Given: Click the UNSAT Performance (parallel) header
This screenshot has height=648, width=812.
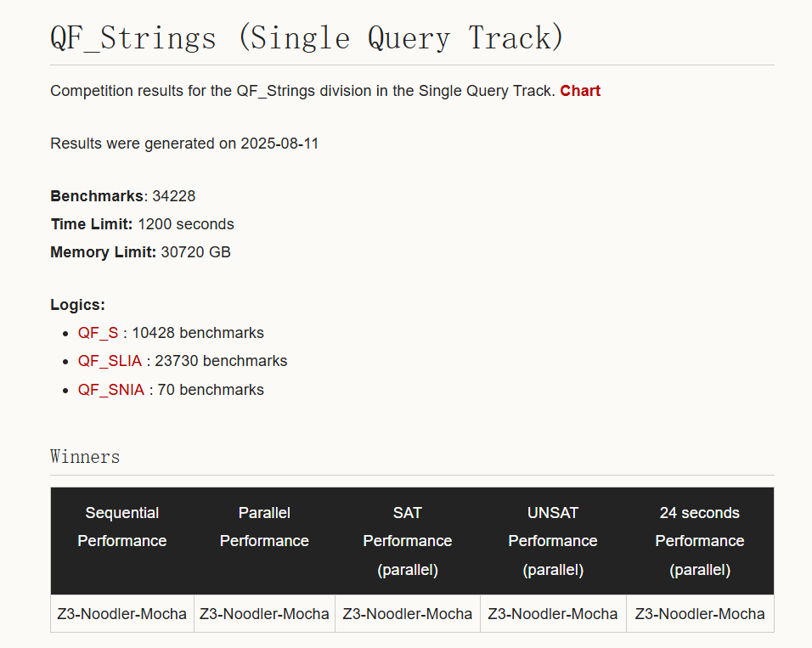Looking at the screenshot, I should (x=553, y=541).
